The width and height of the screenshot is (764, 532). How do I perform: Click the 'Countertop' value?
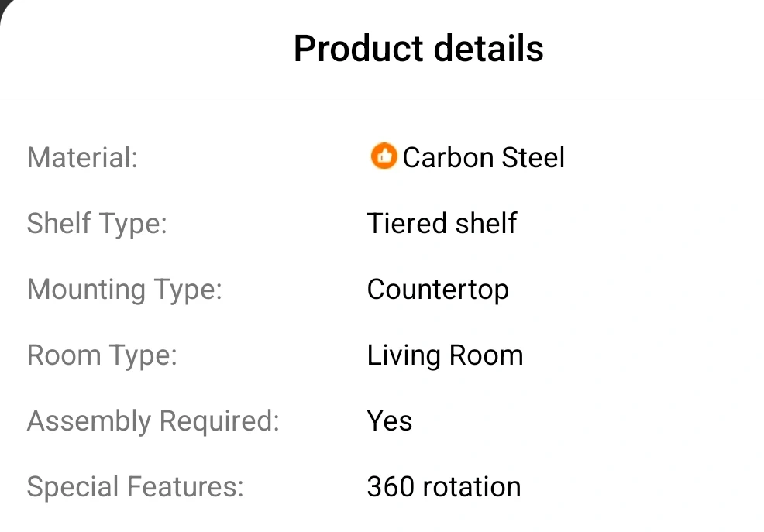coord(438,290)
